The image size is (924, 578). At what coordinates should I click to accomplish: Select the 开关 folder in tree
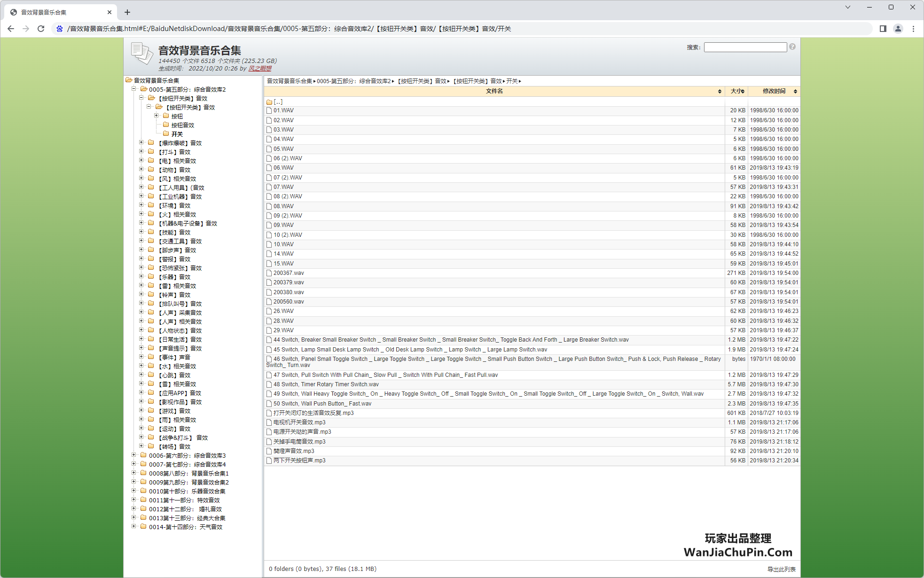(177, 134)
